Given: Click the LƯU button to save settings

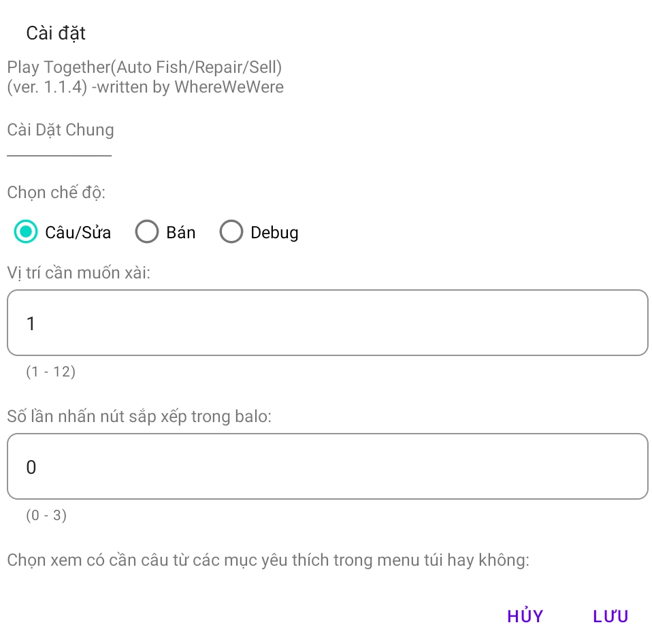Looking at the screenshot, I should 609,616.
